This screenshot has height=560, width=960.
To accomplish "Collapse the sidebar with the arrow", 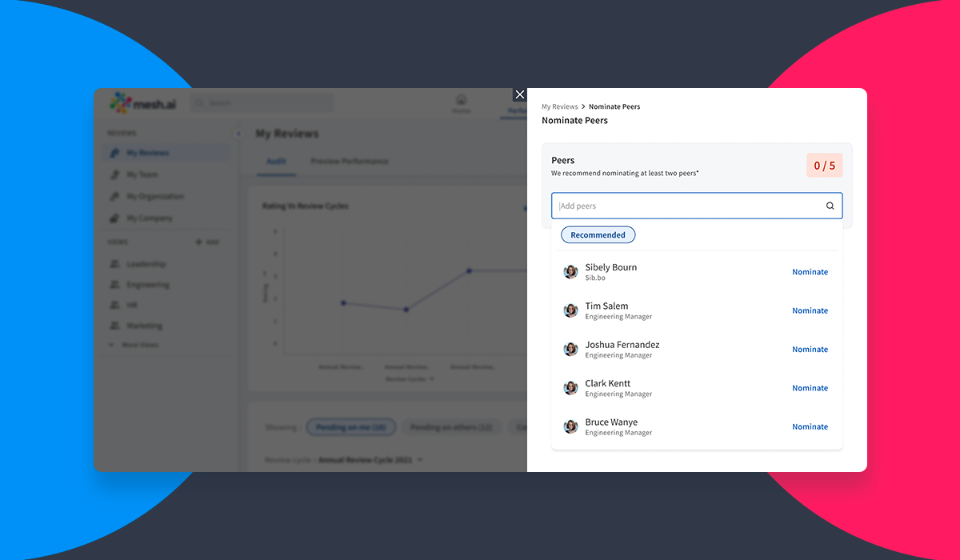I will tap(238, 134).
